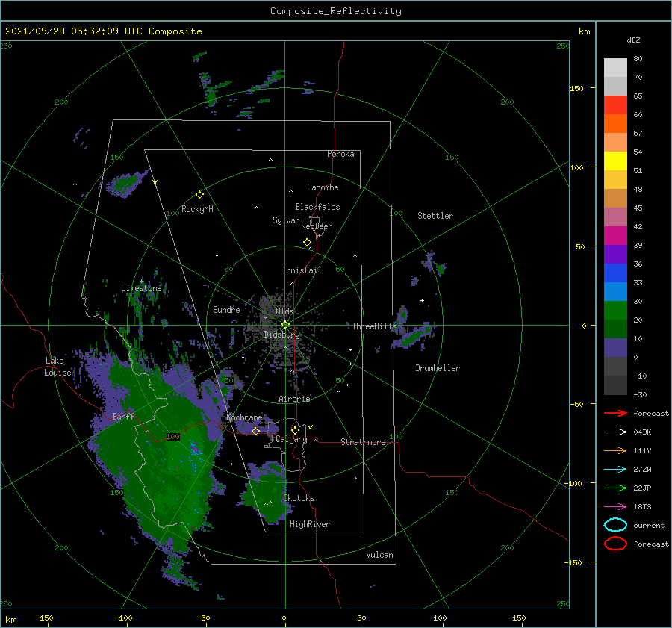672x628 pixels.
Task: Click the Cochrane label
Action: (244, 417)
